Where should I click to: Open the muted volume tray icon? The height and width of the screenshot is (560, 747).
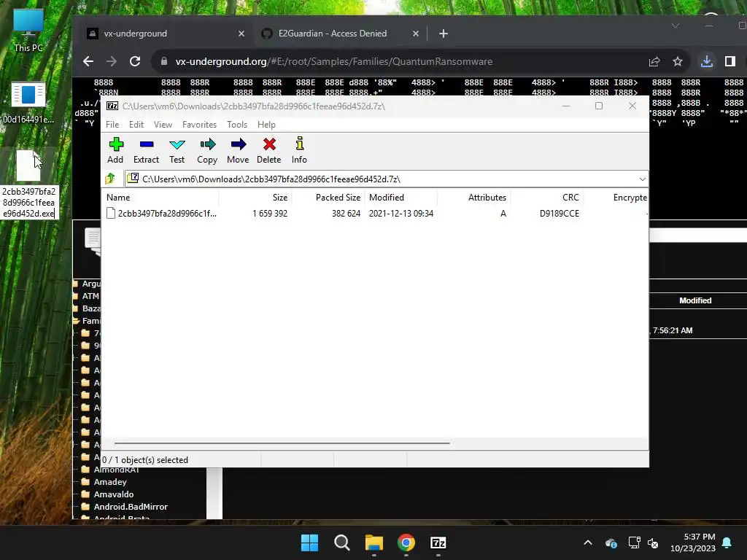[653, 542]
